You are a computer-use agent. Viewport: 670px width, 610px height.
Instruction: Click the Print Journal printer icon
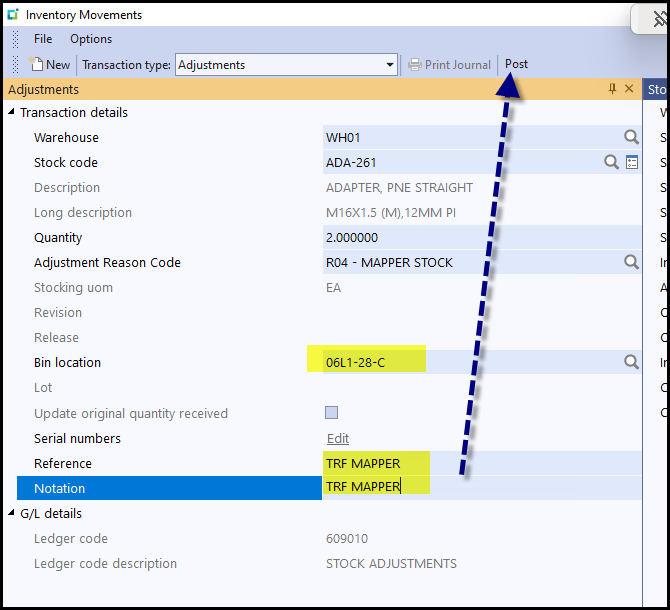(415, 65)
